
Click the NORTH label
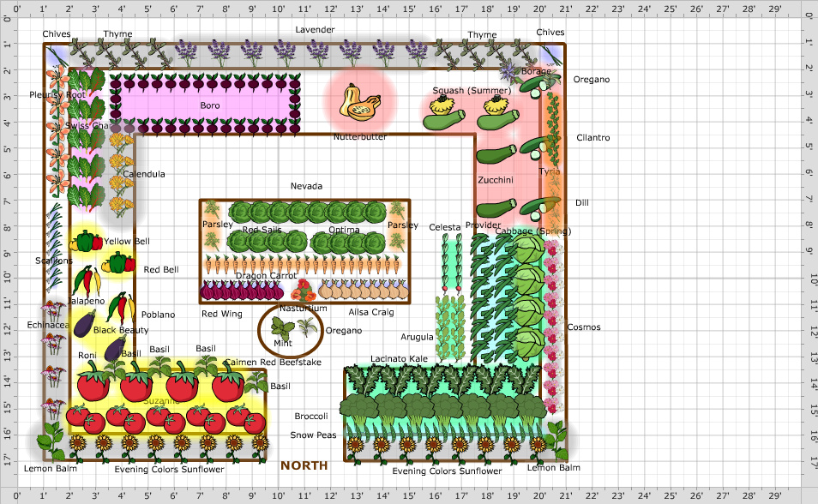(x=304, y=465)
